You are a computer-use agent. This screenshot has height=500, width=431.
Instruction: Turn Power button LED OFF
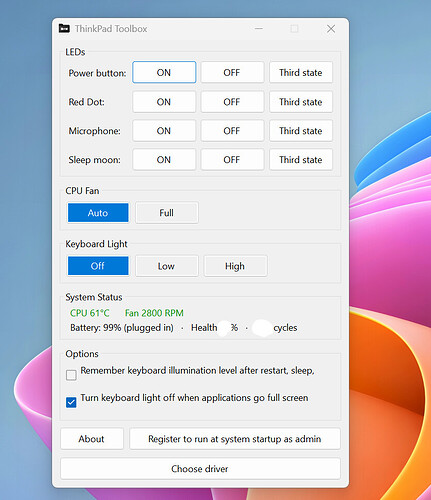click(x=232, y=72)
